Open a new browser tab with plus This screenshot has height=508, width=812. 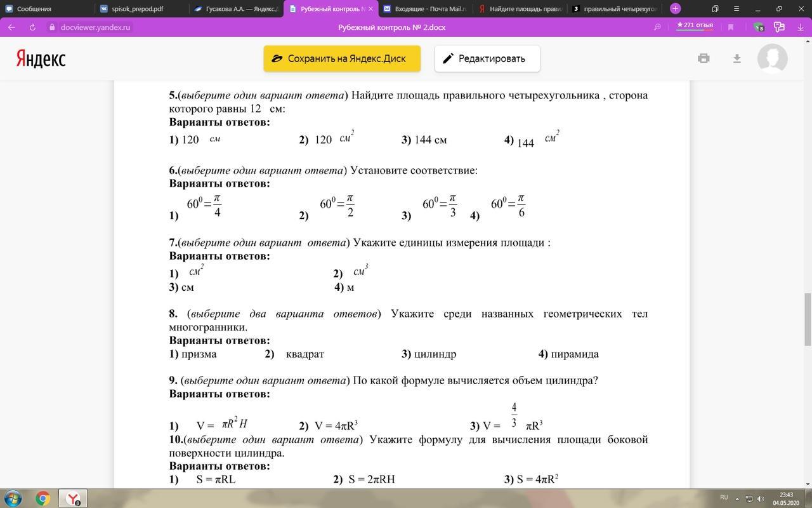point(675,9)
